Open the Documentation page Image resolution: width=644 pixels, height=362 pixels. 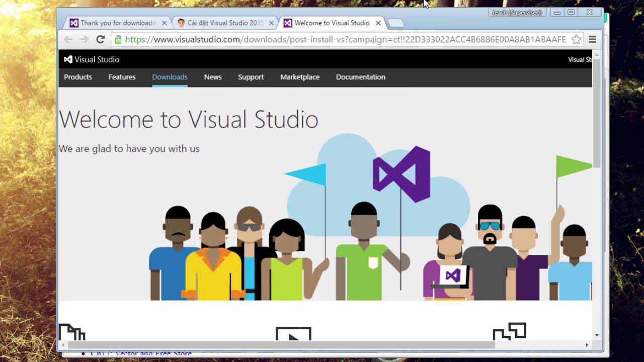pyautogui.click(x=361, y=77)
